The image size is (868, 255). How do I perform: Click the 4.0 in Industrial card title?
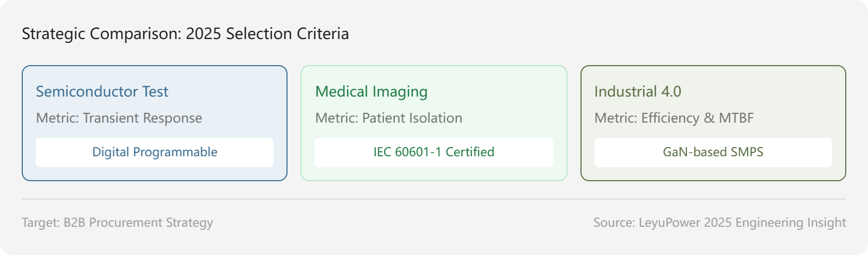point(671,91)
